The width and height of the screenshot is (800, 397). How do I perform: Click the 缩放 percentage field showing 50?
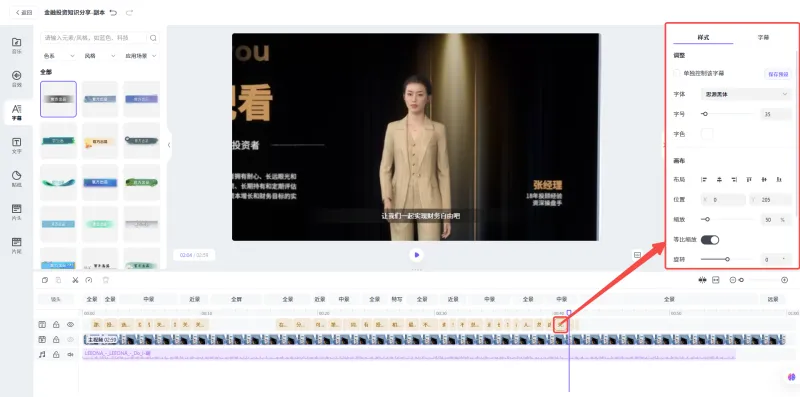776,220
